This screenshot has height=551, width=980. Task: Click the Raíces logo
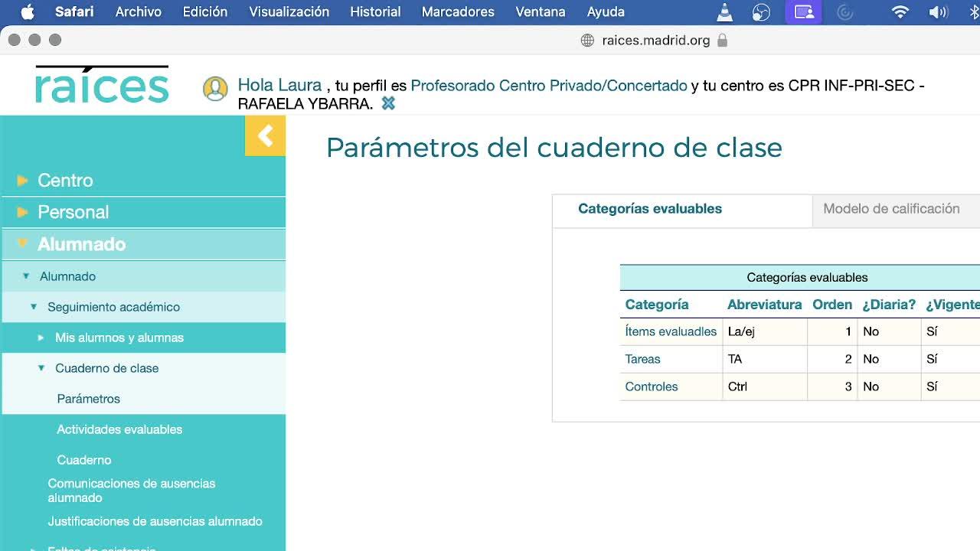pos(102,85)
